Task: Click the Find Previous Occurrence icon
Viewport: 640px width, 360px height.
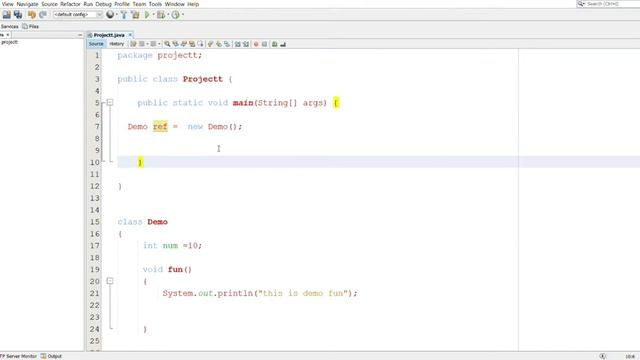Action: click(x=176, y=44)
